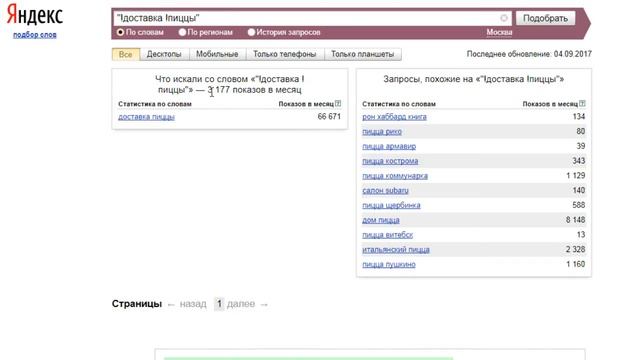This screenshot has height=360, width=640.
Task: Open the пицца щербинка link
Action: 391,205
